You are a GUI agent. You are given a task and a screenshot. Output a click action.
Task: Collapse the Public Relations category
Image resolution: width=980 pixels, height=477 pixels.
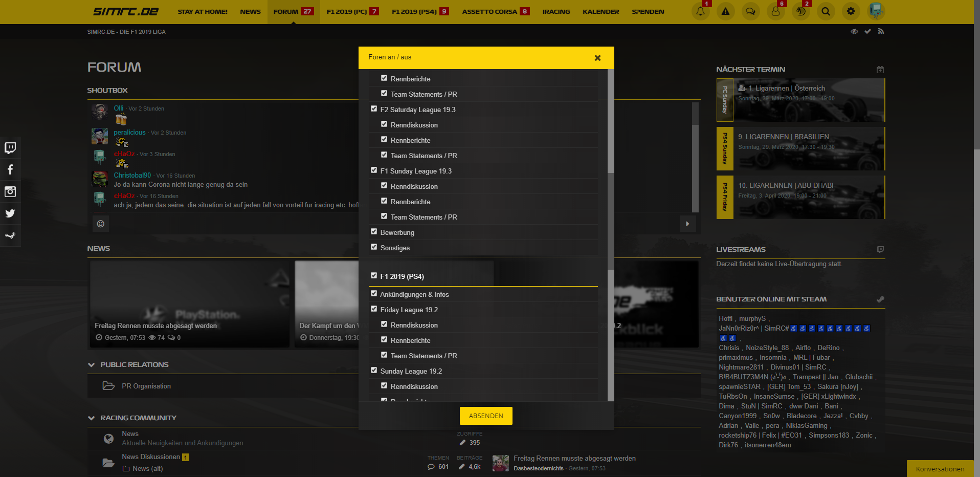[92, 365]
